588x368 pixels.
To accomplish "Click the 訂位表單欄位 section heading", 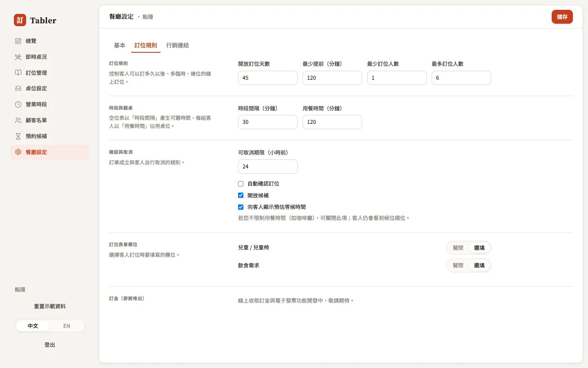I will [x=123, y=245].
